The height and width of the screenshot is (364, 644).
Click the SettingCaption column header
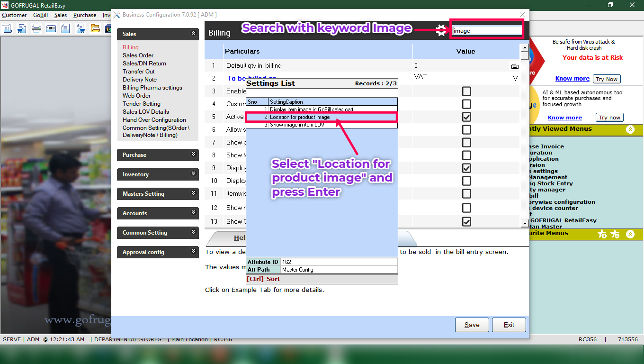coord(333,102)
